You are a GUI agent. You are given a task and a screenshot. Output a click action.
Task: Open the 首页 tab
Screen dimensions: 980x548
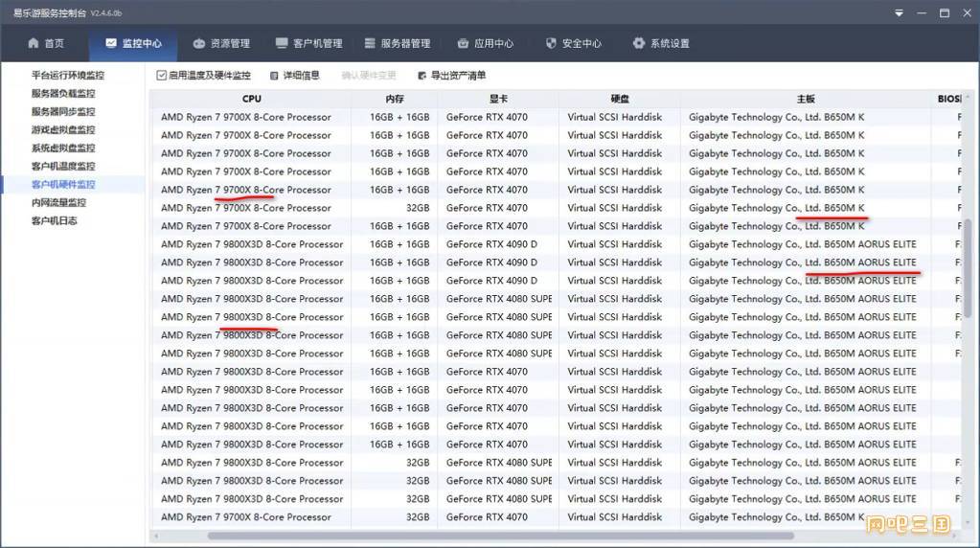(46, 43)
